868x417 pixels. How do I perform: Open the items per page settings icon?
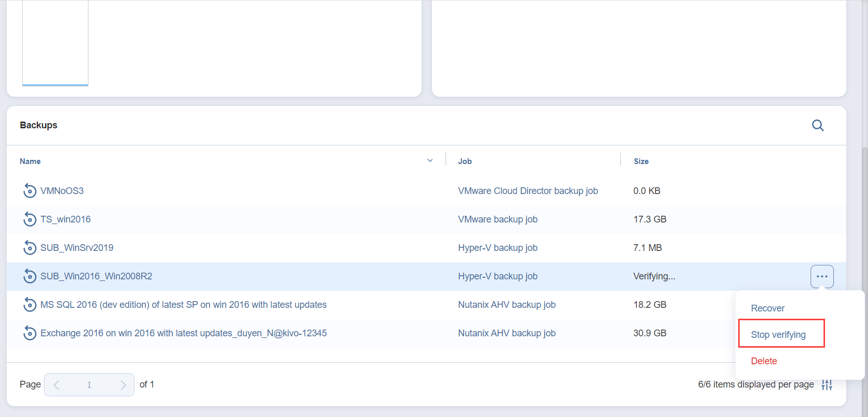click(827, 384)
